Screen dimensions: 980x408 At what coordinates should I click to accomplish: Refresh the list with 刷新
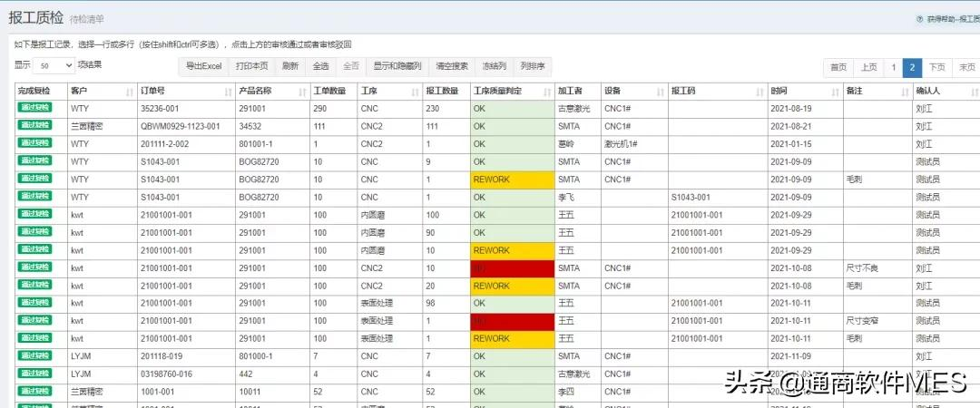click(x=290, y=66)
